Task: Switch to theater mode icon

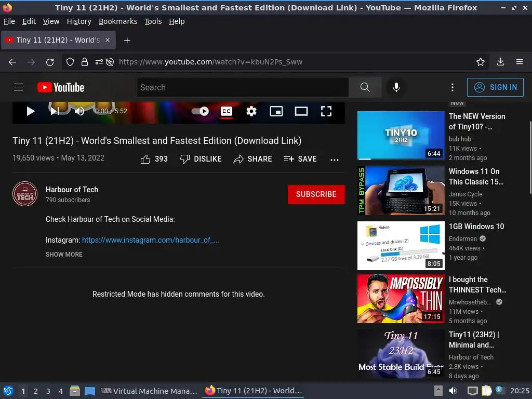Action: [x=301, y=111]
